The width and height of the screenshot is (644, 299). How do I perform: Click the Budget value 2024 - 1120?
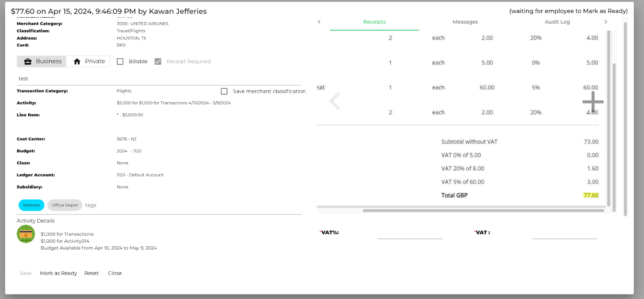click(129, 151)
